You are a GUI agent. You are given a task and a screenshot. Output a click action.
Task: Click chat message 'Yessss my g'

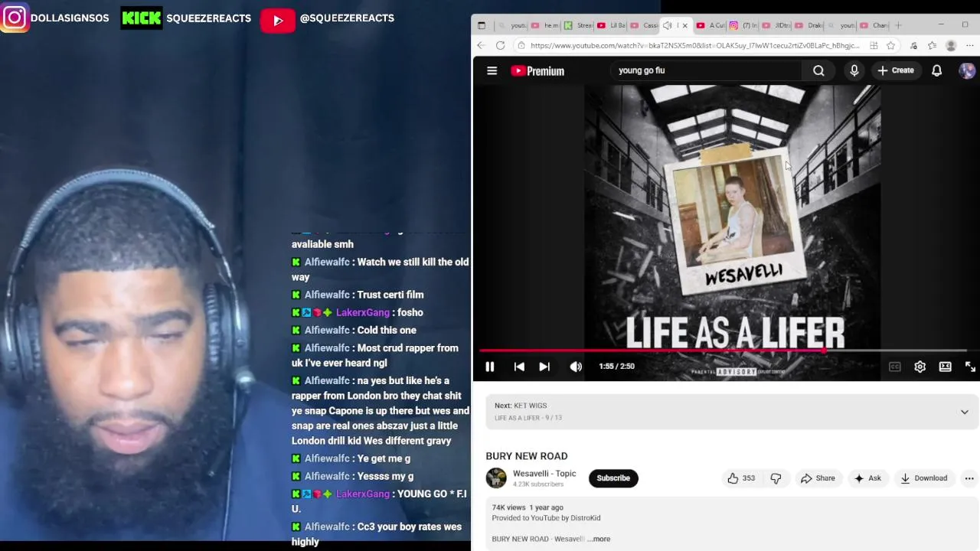click(x=385, y=476)
